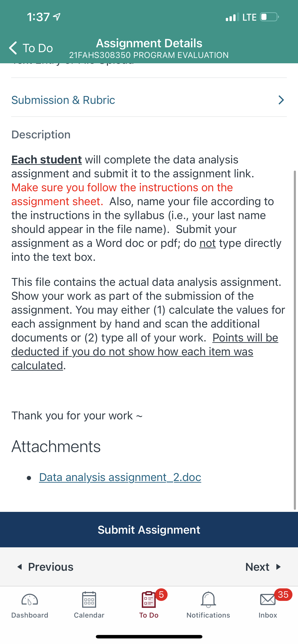This screenshot has height=644, width=298.
Task: Tap the To Do badge showing 5
Action: click(x=161, y=594)
